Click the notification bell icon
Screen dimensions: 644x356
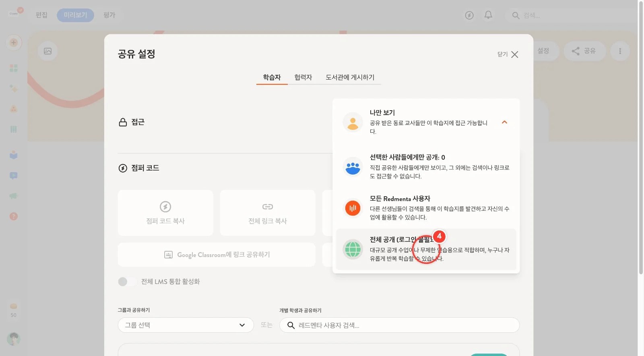[x=488, y=15]
